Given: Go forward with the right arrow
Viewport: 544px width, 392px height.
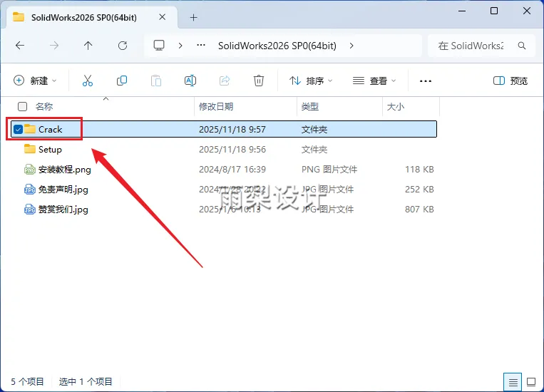Looking at the screenshot, I should [x=53, y=46].
